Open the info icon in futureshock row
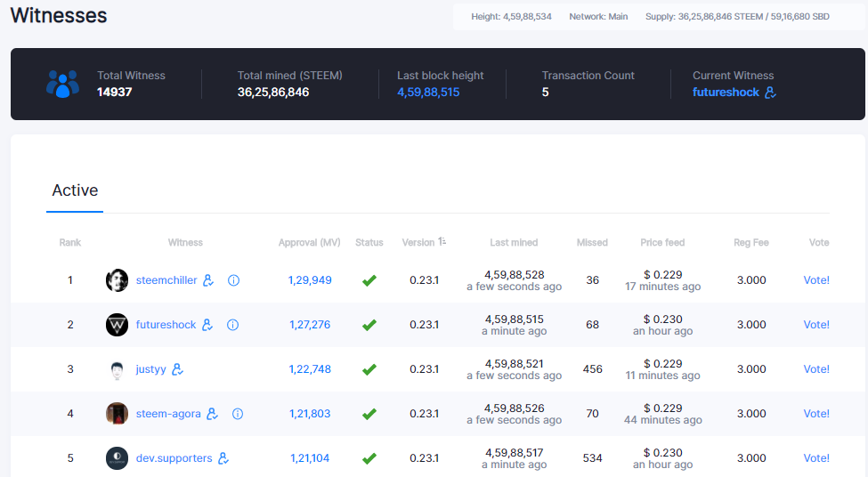The image size is (868, 477). coord(233,325)
